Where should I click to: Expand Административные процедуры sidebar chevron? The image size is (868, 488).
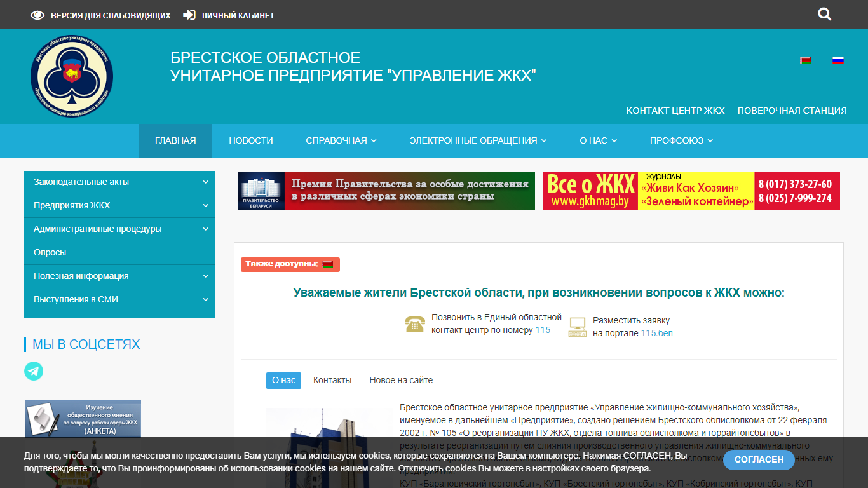click(x=206, y=229)
